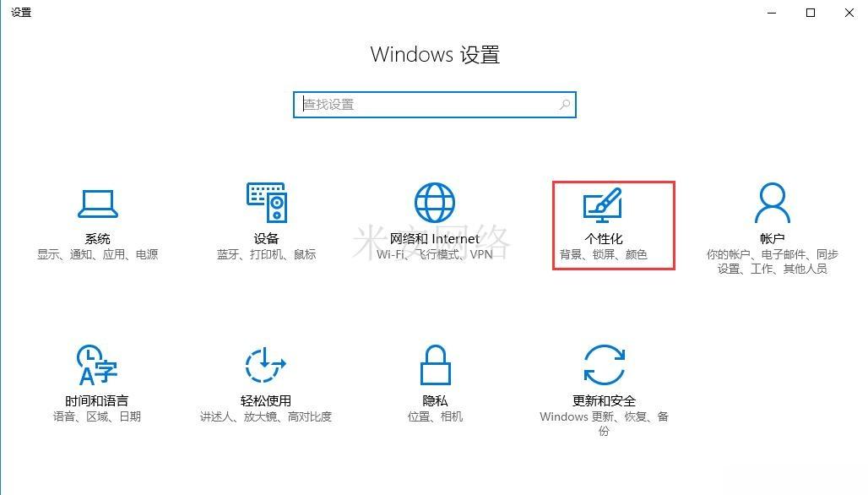Screen dimensions: 868x495
Task: Click the 讲述人、放大镜、高对比度 description
Action: [x=266, y=417]
